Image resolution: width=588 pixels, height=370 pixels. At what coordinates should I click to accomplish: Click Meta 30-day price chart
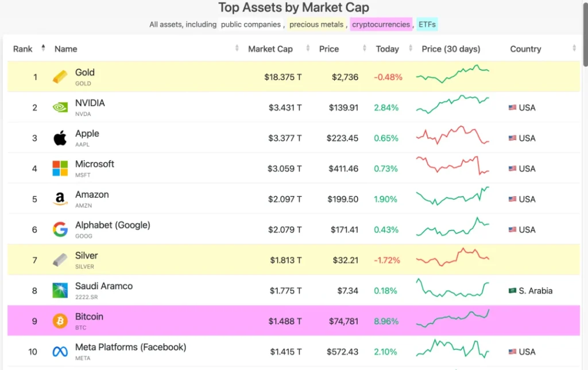(452, 349)
